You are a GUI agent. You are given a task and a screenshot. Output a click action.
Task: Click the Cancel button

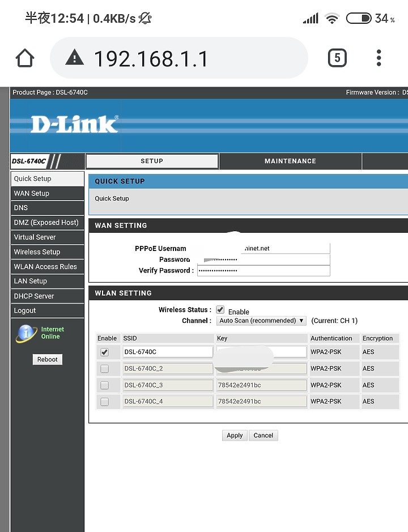point(263,435)
